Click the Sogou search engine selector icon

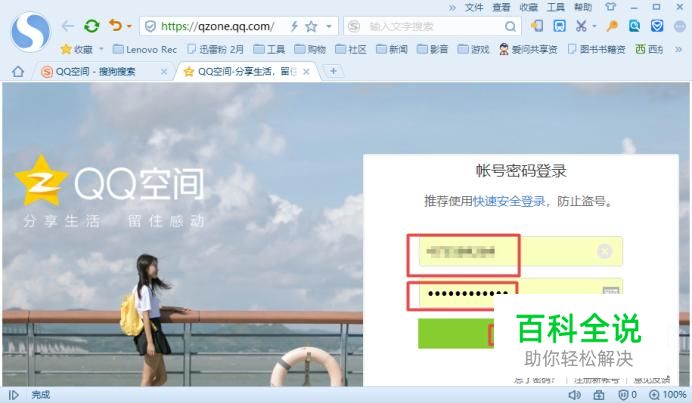click(354, 26)
